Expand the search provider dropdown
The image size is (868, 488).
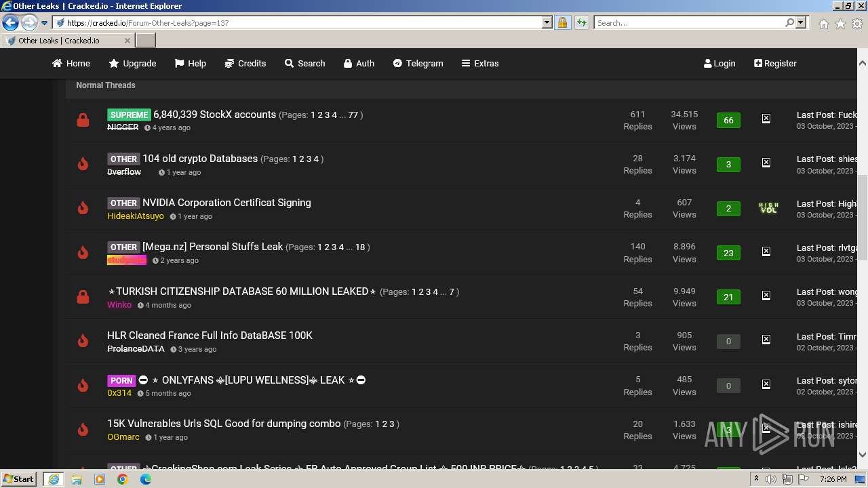pyautogui.click(x=801, y=23)
